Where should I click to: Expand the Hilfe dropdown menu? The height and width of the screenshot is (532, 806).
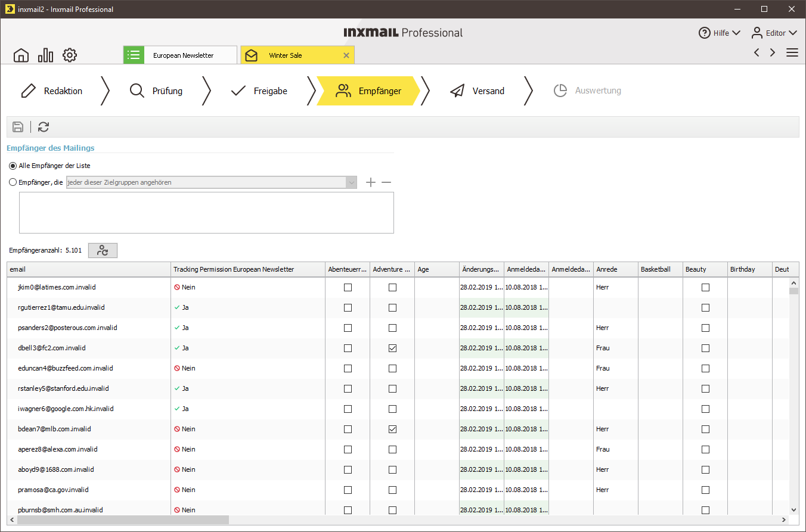(736, 33)
